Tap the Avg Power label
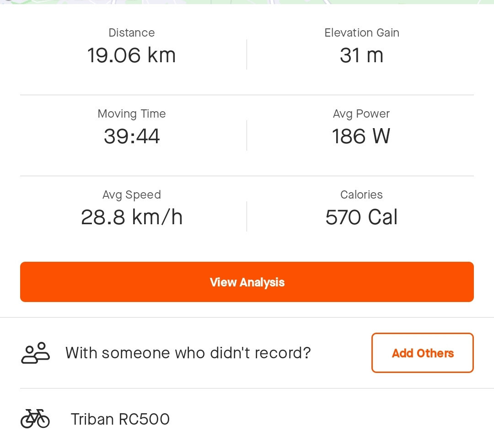494x448 pixels. pyautogui.click(x=361, y=114)
